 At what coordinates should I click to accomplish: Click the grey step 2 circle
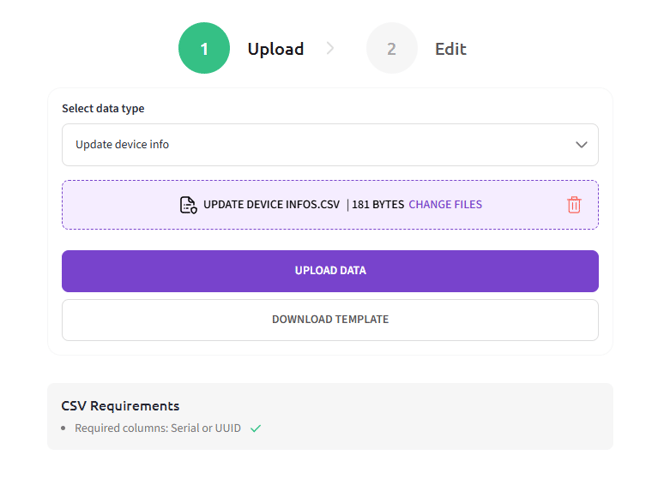(x=391, y=49)
